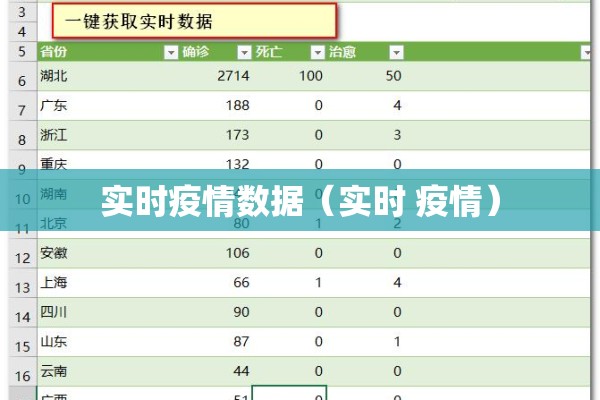Select the 死亡 value 1 in 上海 row
The image size is (600, 400).
point(289,283)
